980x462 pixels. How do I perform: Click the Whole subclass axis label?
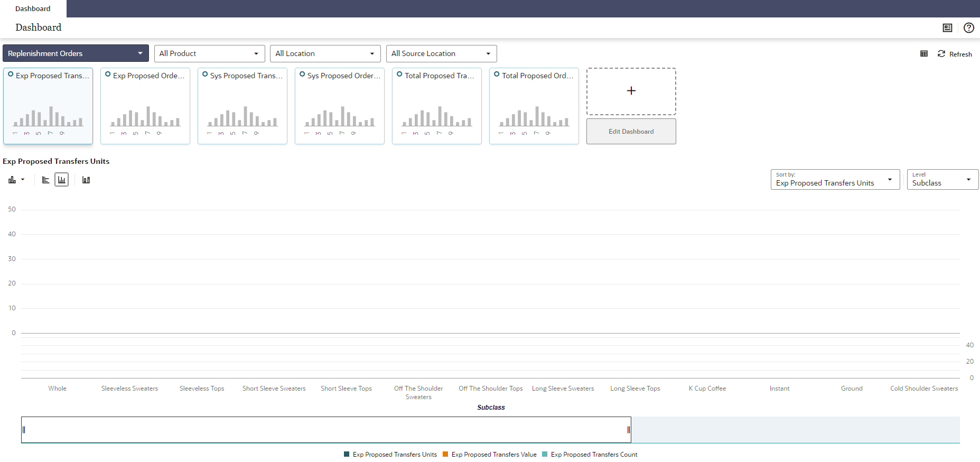click(x=58, y=389)
